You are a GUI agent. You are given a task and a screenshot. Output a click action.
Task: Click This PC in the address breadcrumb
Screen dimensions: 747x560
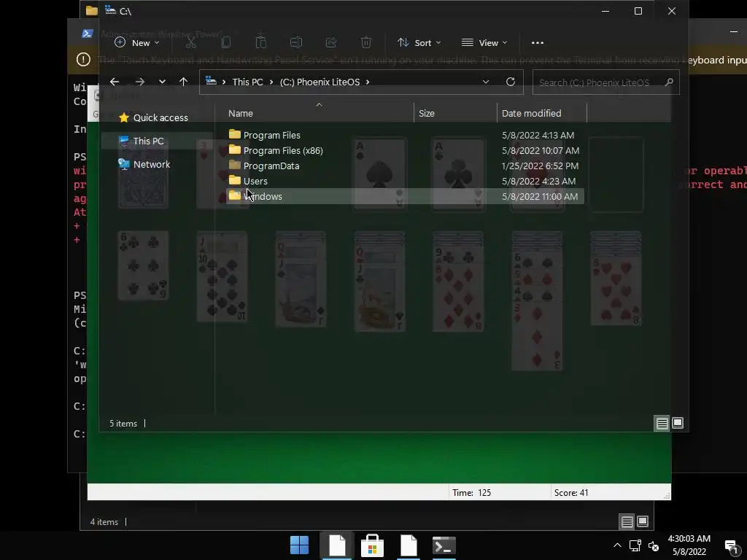(x=248, y=82)
